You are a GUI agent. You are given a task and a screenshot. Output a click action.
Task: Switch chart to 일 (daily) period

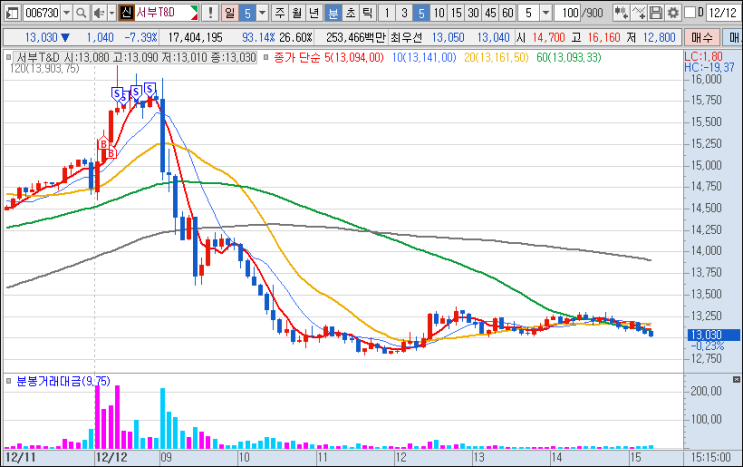(x=230, y=13)
